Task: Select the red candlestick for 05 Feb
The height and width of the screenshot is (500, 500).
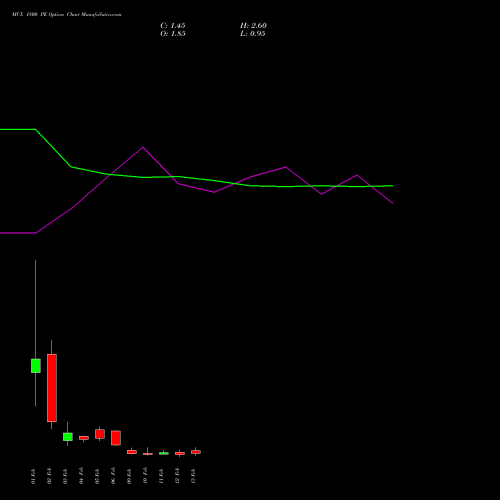Action: (x=100, y=434)
